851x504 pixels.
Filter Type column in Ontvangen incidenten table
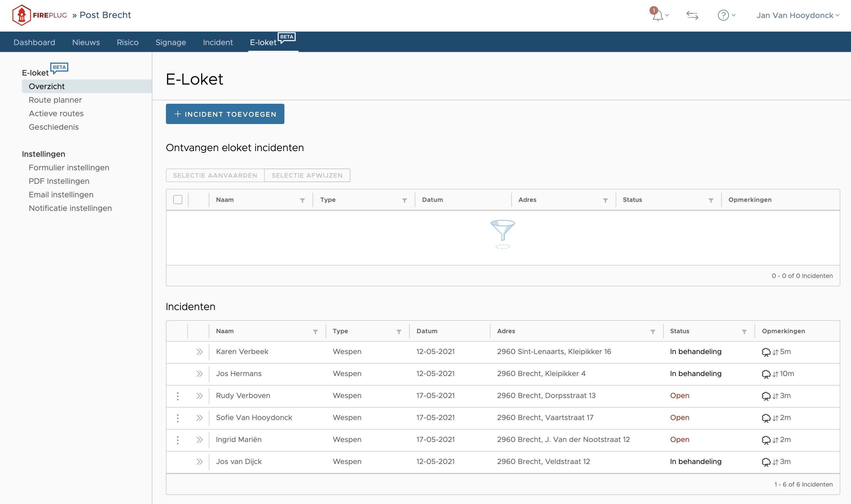coord(404,200)
